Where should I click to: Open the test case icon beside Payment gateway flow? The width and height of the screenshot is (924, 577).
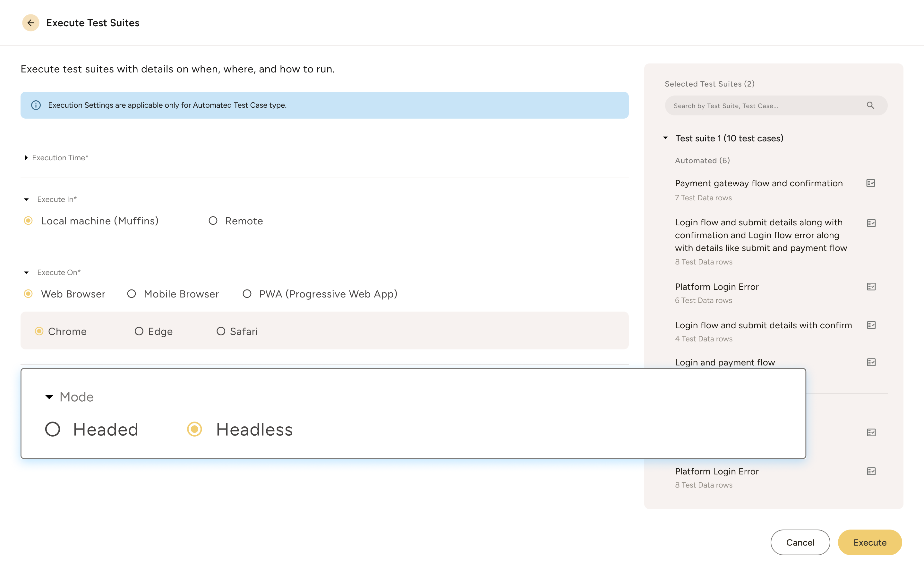point(871,183)
